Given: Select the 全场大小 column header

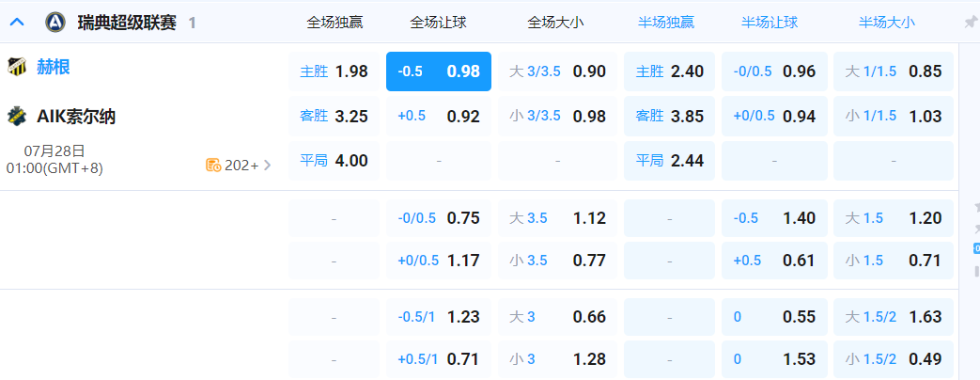Looking at the screenshot, I should (x=555, y=23).
